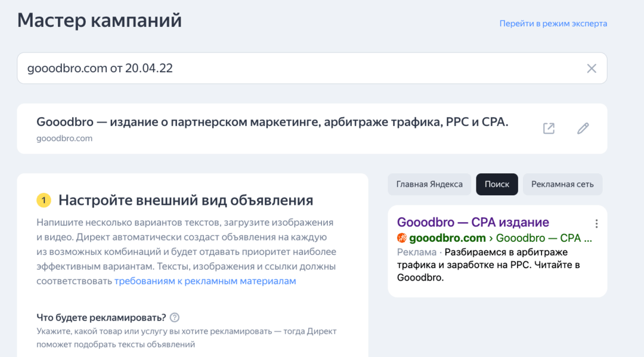This screenshot has width=644, height=357.
Task: Open gooodbro.com via the external link icon
Action: tap(549, 128)
